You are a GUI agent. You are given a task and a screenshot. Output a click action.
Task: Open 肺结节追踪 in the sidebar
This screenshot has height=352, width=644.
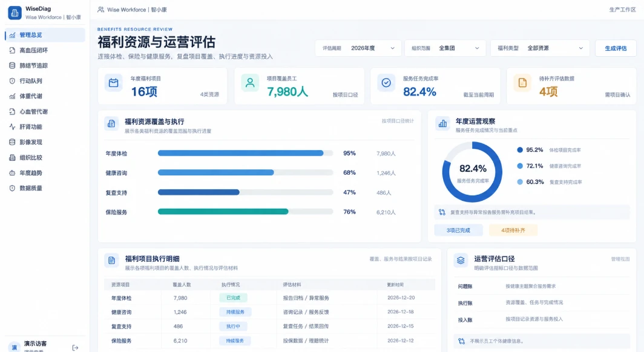[x=45, y=66]
